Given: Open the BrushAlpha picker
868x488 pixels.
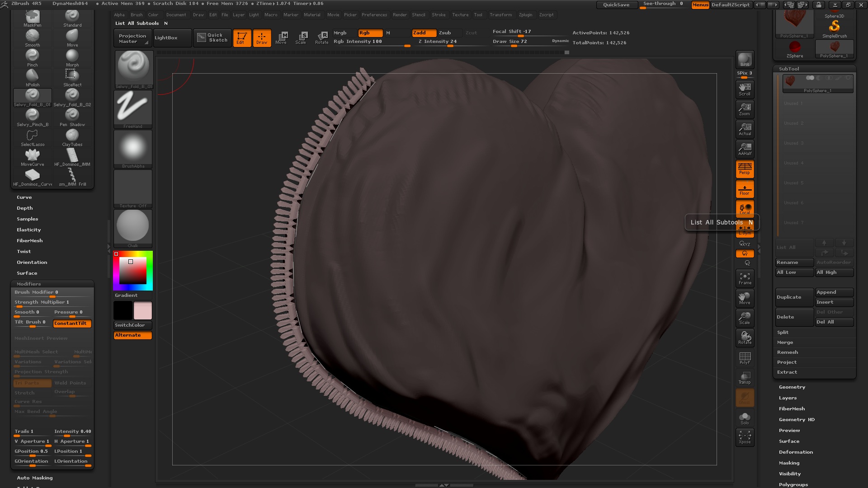Looking at the screenshot, I should [133, 149].
